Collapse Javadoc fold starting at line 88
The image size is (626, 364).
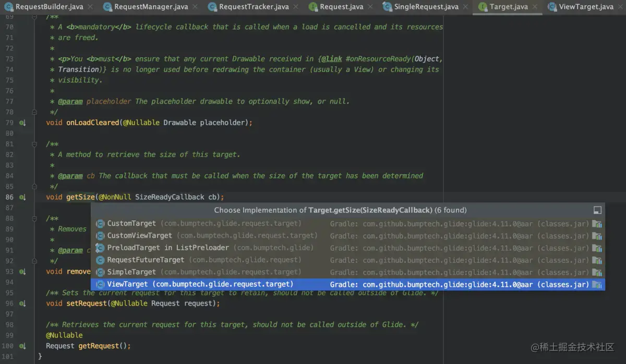pyautogui.click(x=35, y=219)
